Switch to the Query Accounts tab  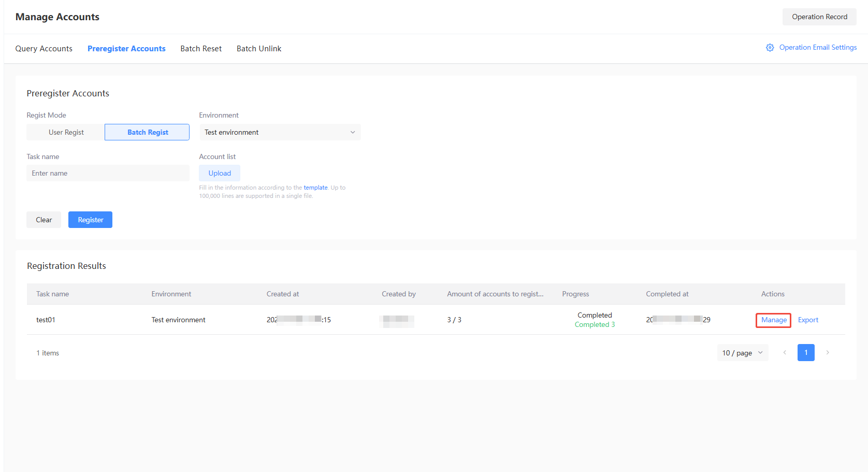pyautogui.click(x=44, y=49)
